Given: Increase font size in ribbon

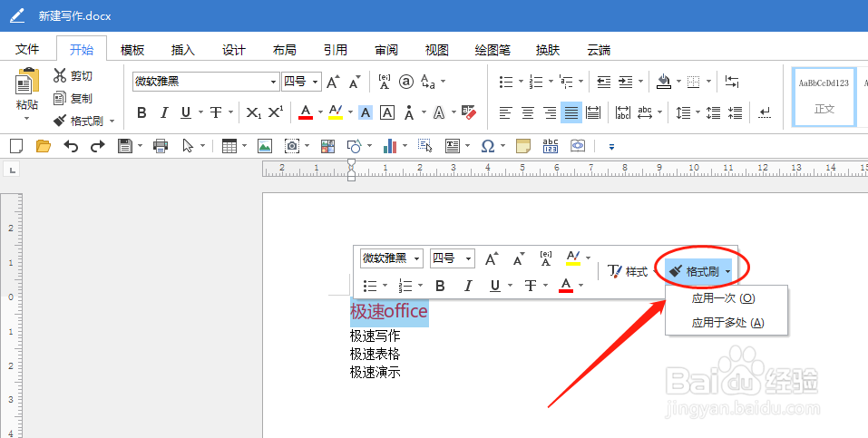Looking at the screenshot, I should click(333, 82).
